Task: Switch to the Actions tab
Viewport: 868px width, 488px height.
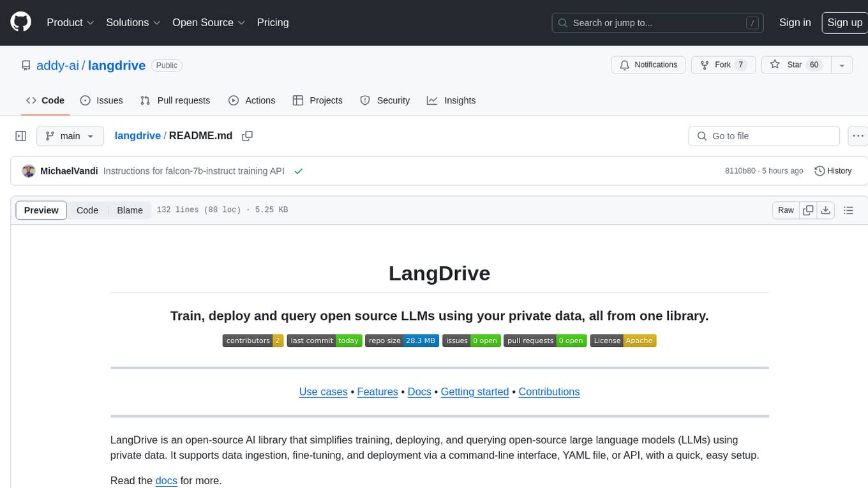Action: pos(252,100)
